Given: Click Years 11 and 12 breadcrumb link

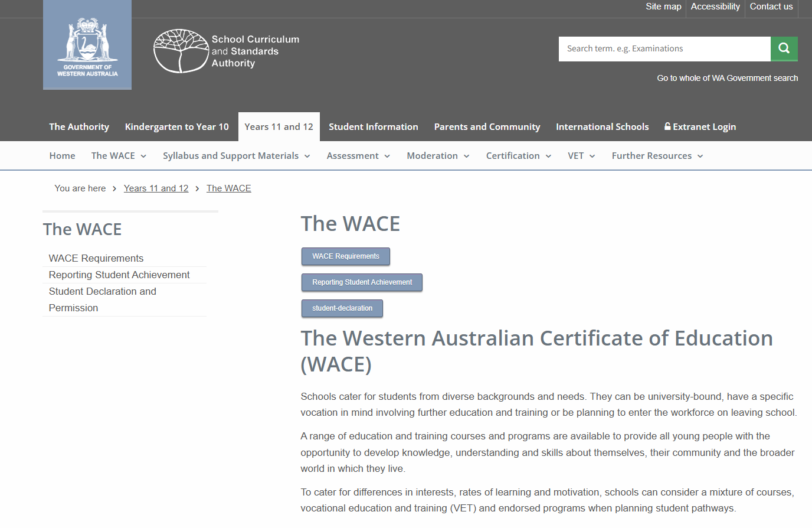Looking at the screenshot, I should click(156, 188).
